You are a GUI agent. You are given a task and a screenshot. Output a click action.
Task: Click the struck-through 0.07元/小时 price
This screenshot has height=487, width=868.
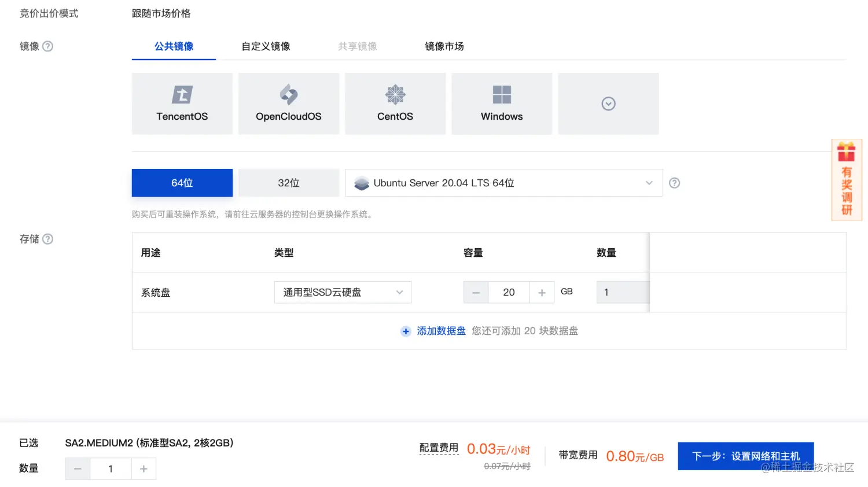pos(507,466)
